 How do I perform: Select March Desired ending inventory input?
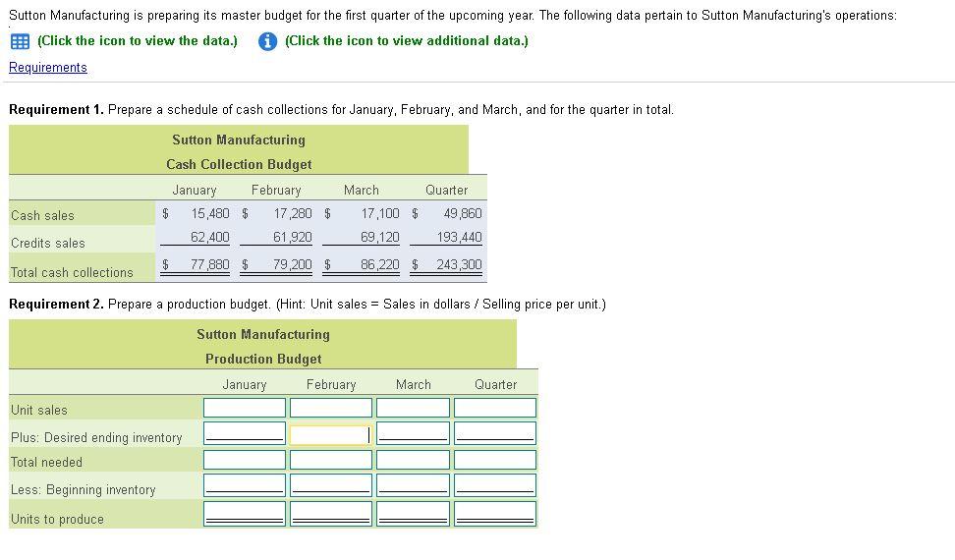[x=413, y=433]
